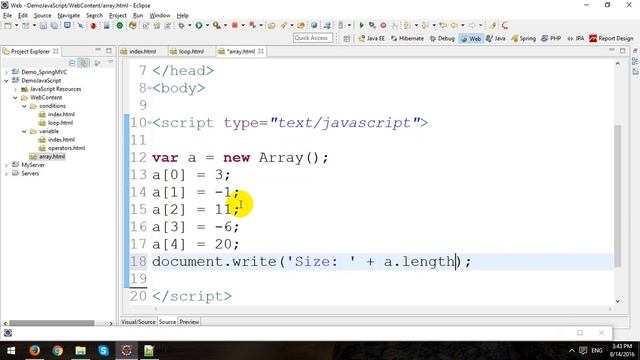
Task: Switch to Hibernate perspective
Action: (407, 38)
